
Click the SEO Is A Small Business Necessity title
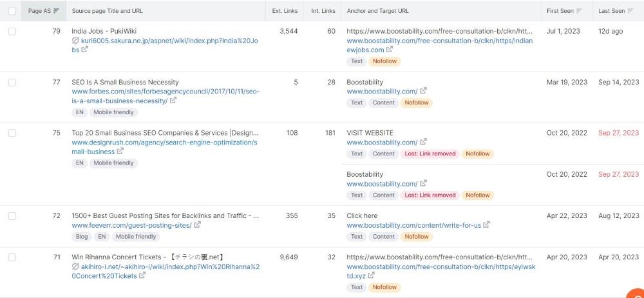point(125,83)
